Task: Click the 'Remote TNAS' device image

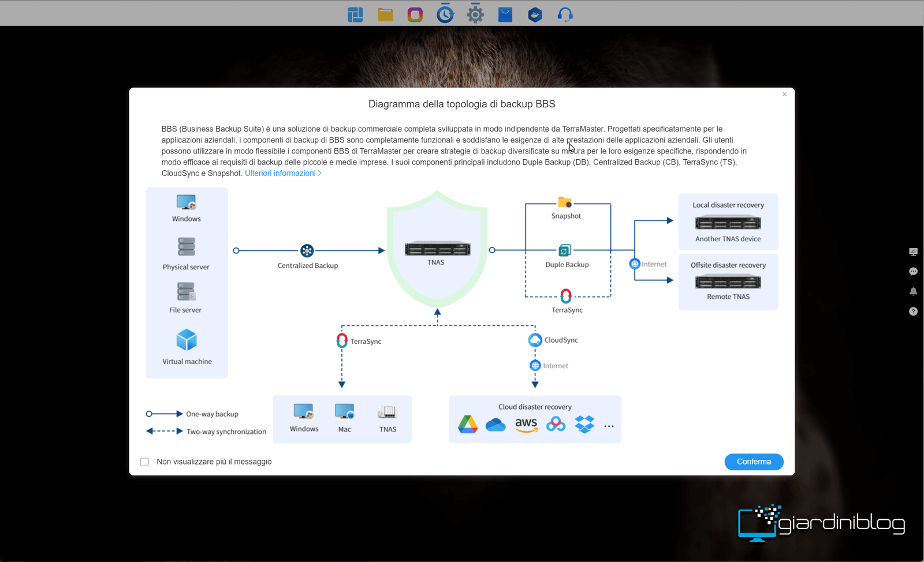Action: 728,282
